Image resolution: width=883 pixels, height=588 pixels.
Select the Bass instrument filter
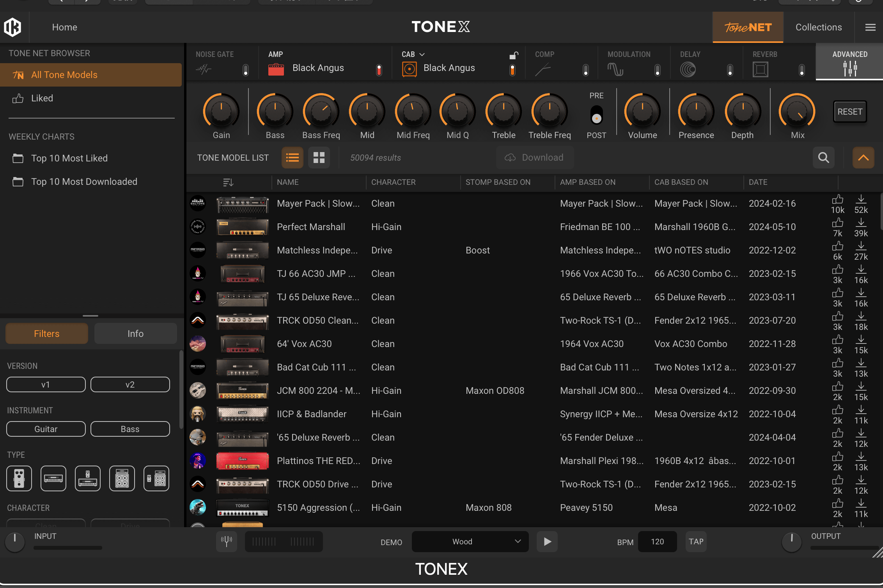[x=130, y=429]
